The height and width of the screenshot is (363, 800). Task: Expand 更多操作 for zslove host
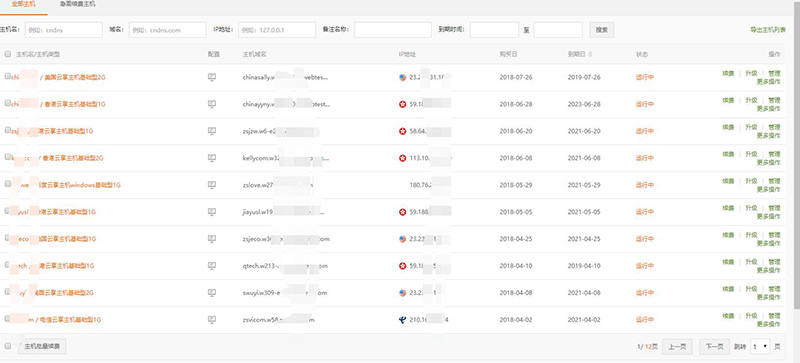pos(768,189)
